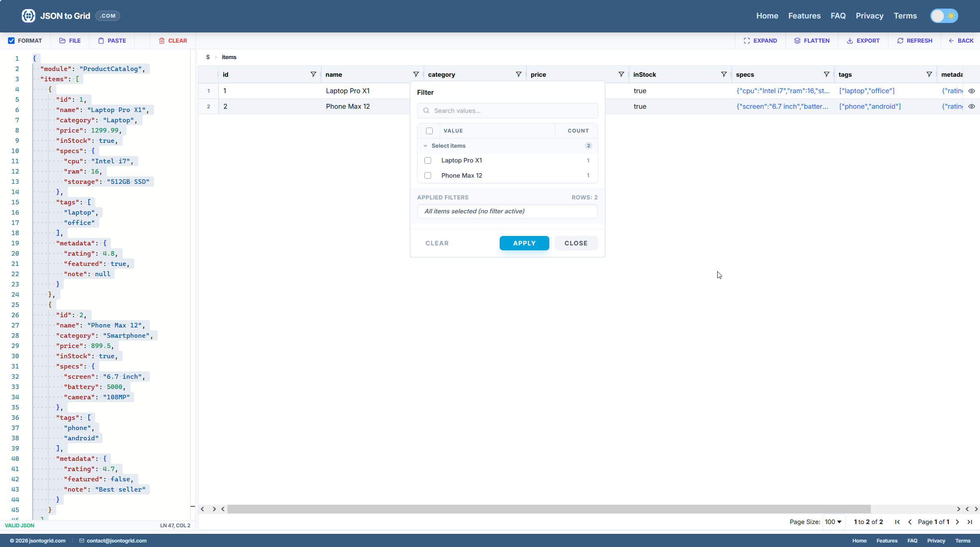The height and width of the screenshot is (547, 980).
Task: Open specs object of Phone Max 12
Action: click(782, 106)
